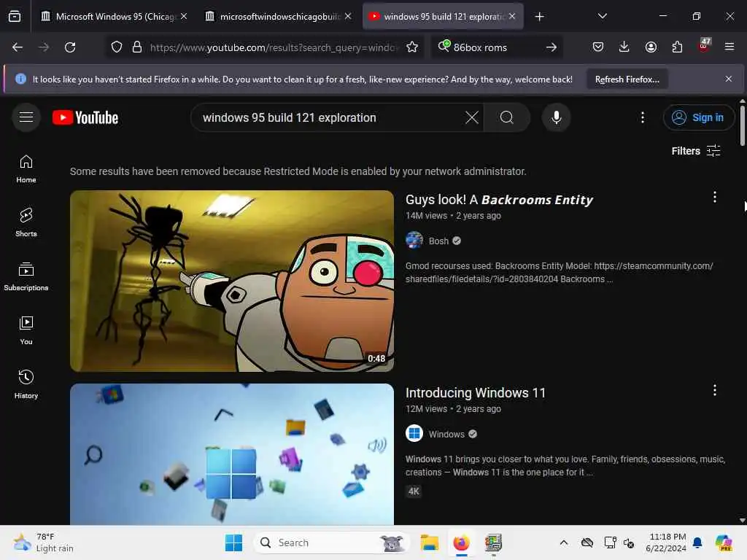
Task: View site security padlock information
Action: tap(137, 47)
